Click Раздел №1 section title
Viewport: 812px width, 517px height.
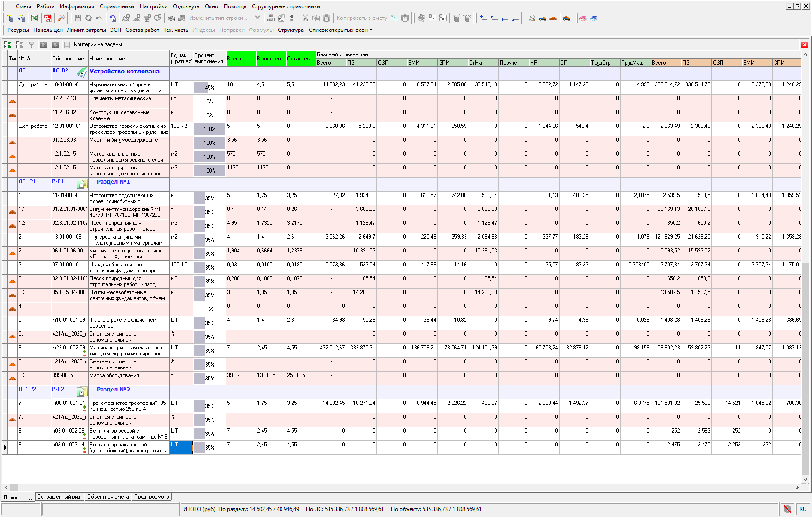click(x=113, y=182)
